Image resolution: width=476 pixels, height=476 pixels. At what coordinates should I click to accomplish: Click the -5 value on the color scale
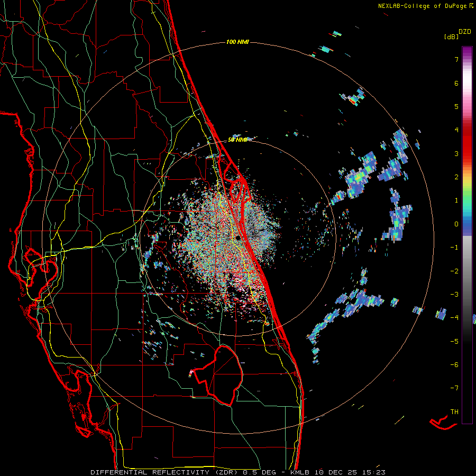[x=454, y=342]
